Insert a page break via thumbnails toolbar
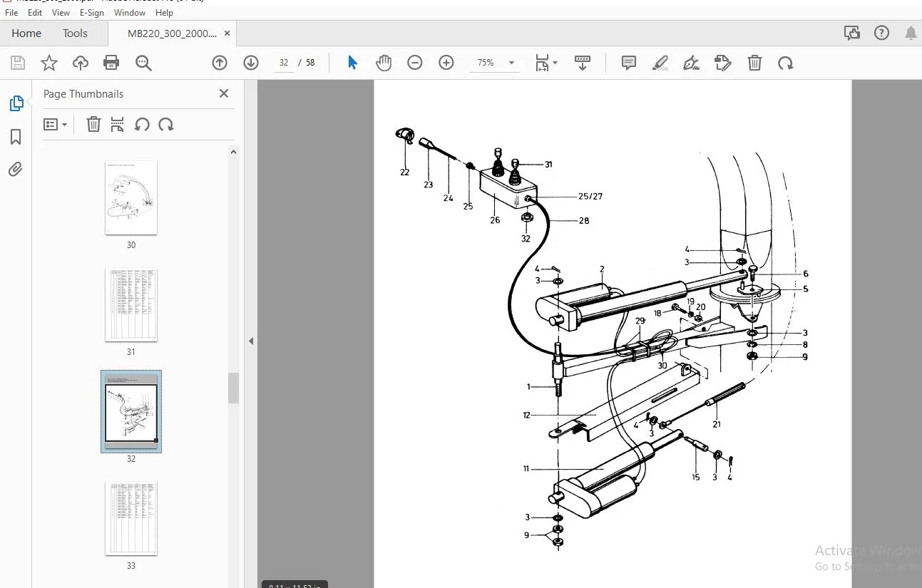 [118, 125]
